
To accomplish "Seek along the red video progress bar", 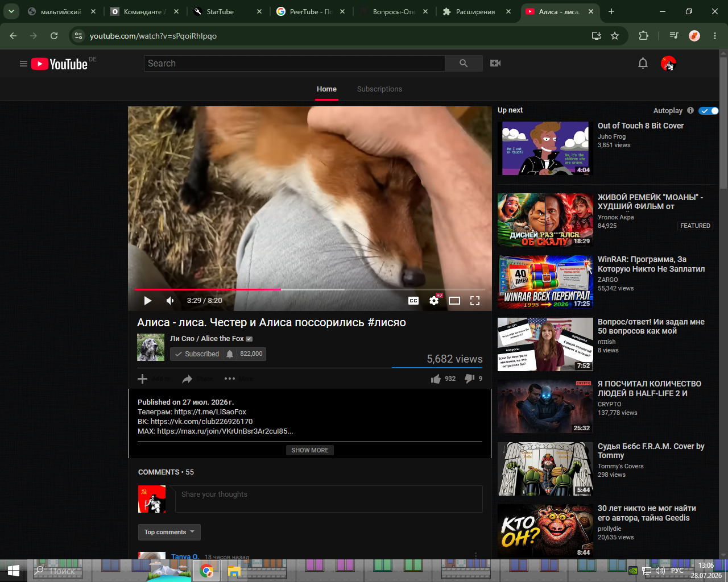I will 310,289.
